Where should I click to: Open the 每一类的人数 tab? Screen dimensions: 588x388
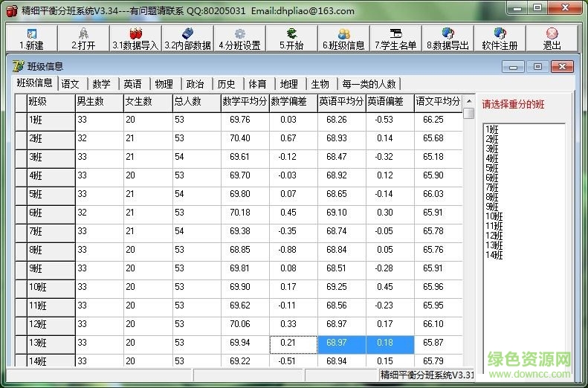point(369,84)
